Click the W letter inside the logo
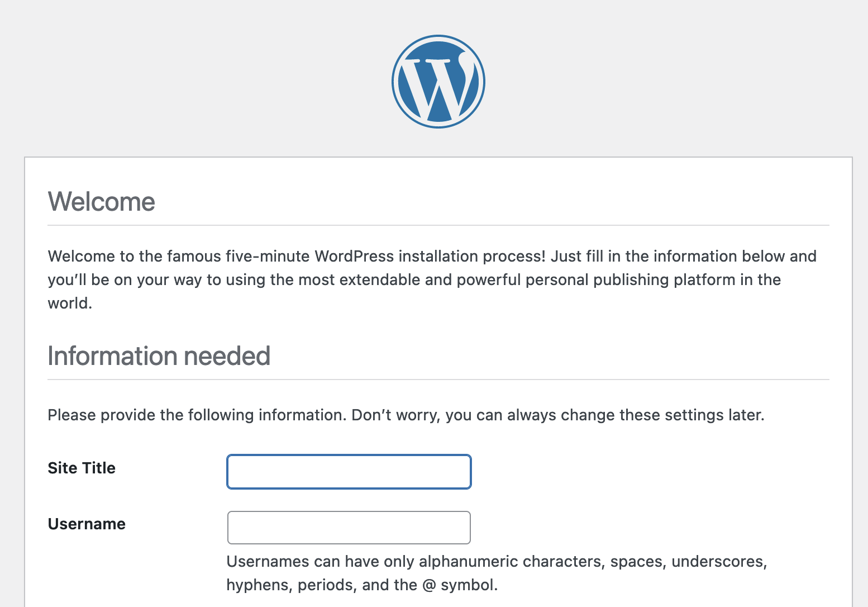The width and height of the screenshot is (868, 607). (x=438, y=84)
